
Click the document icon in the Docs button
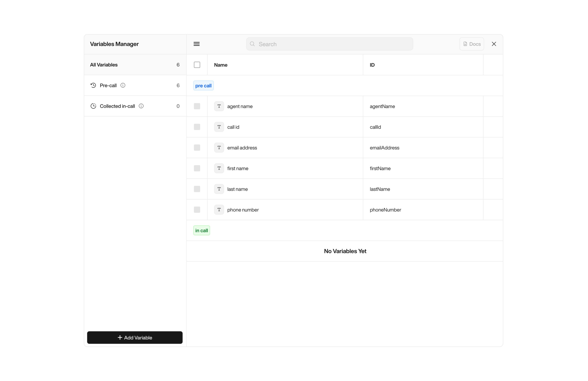pyautogui.click(x=465, y=44)
